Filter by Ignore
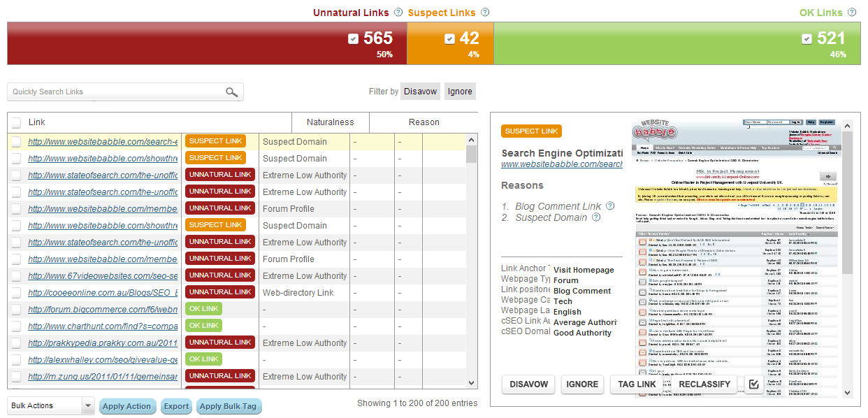The height and width of the screenshot is (418, 868). [460, 92]
